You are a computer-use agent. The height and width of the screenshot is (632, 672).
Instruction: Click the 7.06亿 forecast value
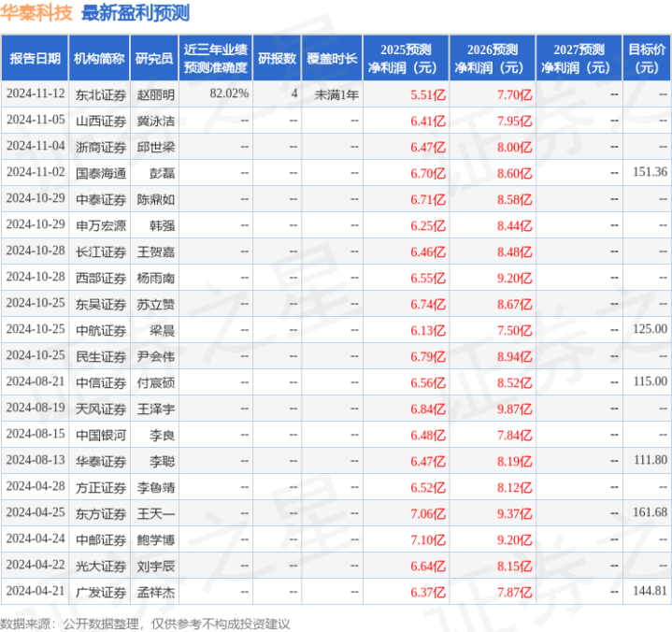[428, 513]
